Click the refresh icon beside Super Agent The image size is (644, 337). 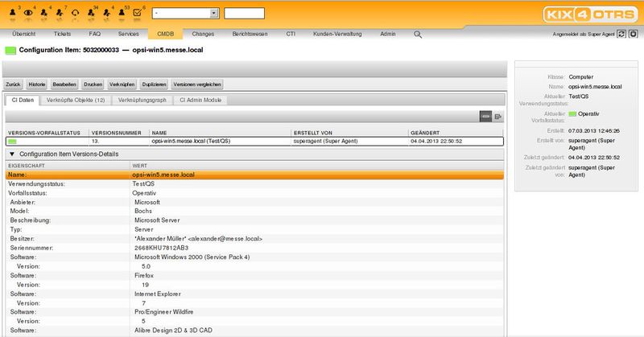[621, 34]
